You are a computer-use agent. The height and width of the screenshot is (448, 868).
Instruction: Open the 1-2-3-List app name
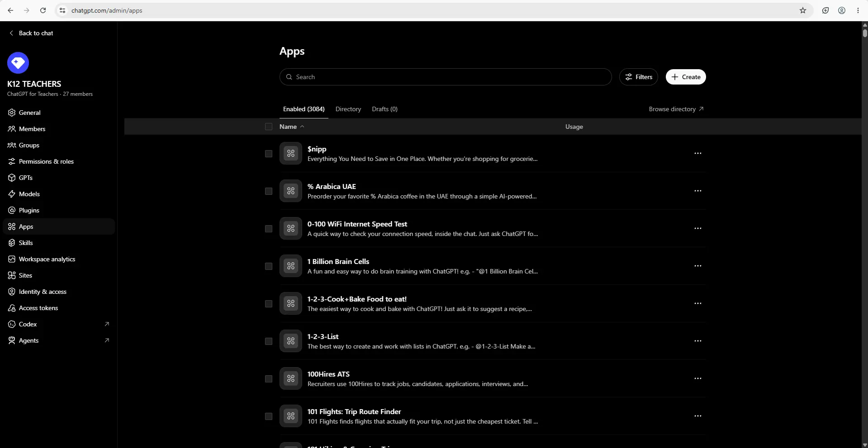323,336
